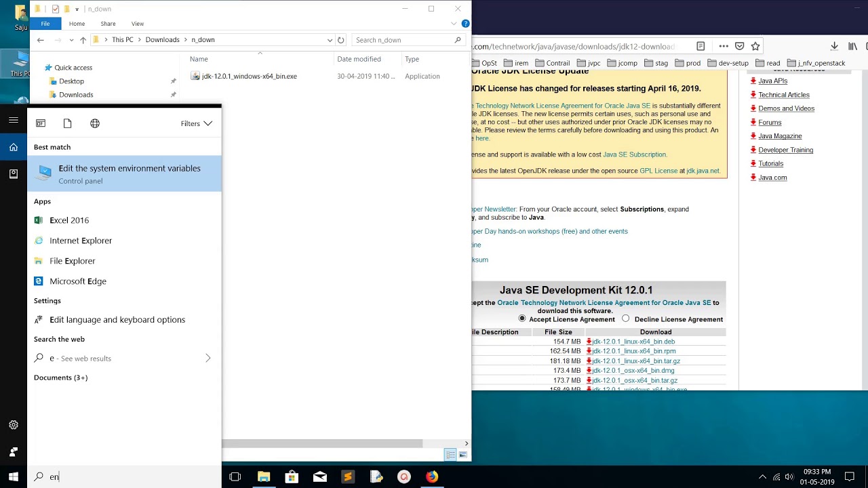Open Developer Training link in the sidebar

[785, 150]
